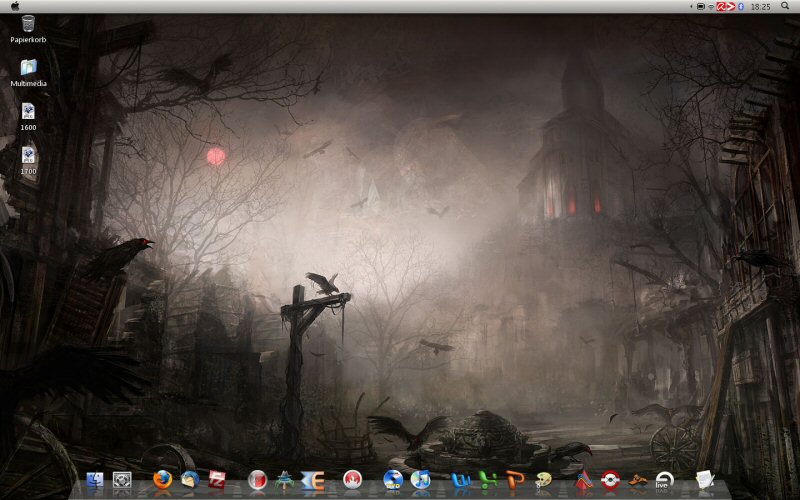Launch Ableton Live from the dock
The width and height of the screenshot is (800, 500).
[x=664, y=480]
